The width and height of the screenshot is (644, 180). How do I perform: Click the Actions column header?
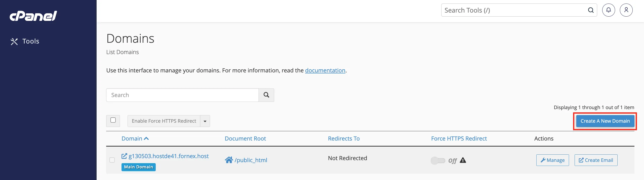coord(544,139)
